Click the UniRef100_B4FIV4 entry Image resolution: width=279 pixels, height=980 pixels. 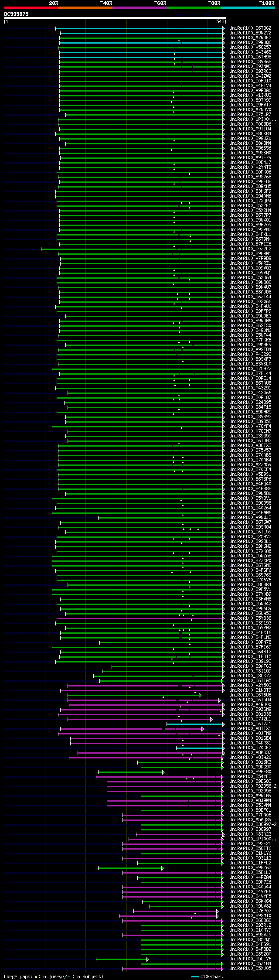(x=250, y=86)
